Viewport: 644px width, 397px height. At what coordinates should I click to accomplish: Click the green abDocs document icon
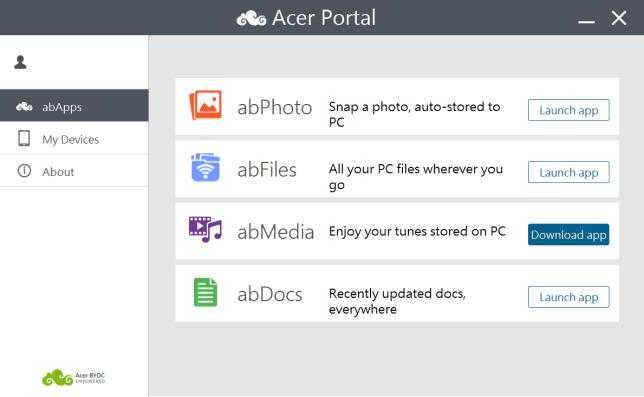click(x=205, y=292)
